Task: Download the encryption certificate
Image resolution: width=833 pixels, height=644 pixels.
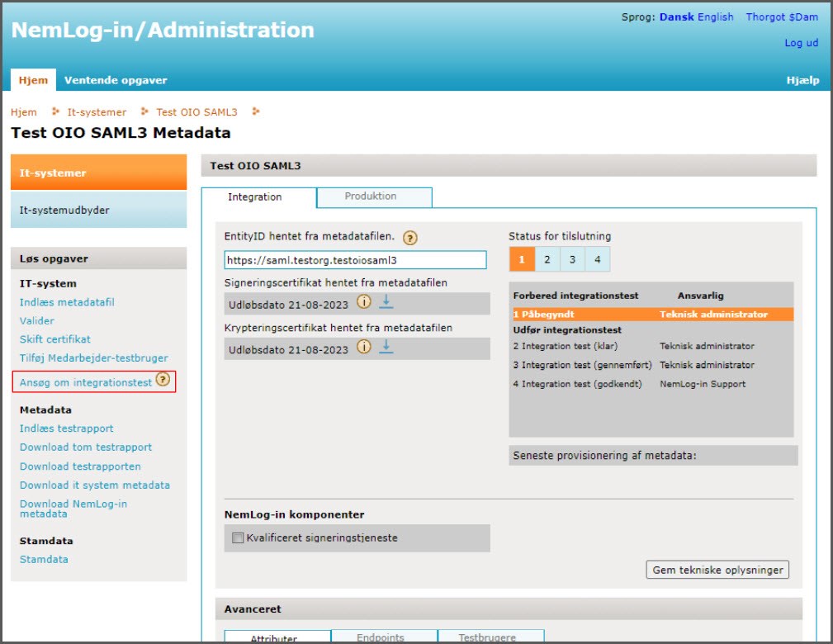Action: tap(386, 347)
